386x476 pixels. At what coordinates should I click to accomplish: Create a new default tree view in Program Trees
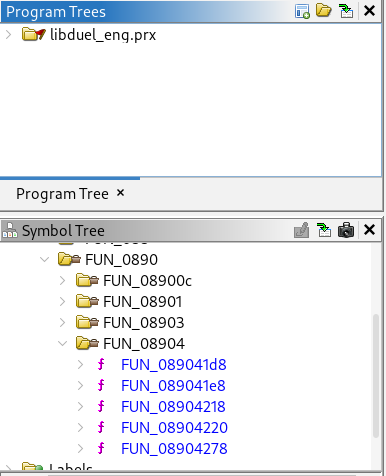click(302, 11)
